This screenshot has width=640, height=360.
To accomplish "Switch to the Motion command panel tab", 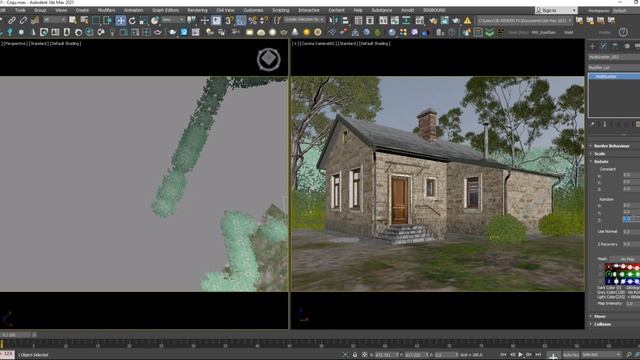I will coord(627,47).
